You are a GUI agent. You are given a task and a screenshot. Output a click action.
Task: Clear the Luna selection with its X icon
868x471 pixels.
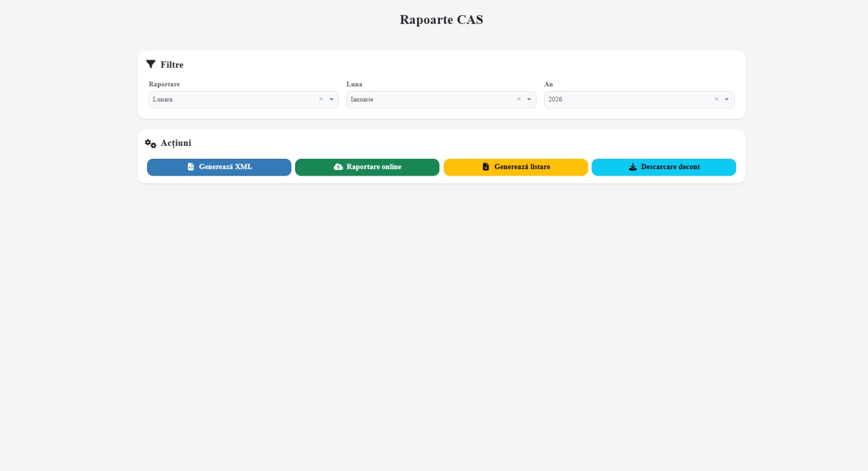click(519, 99)
